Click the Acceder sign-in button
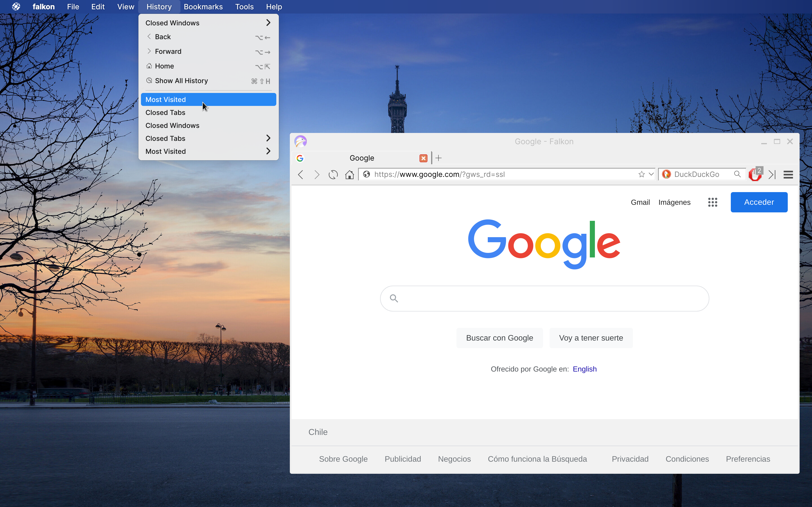812x507 pixels. [759, 202]
